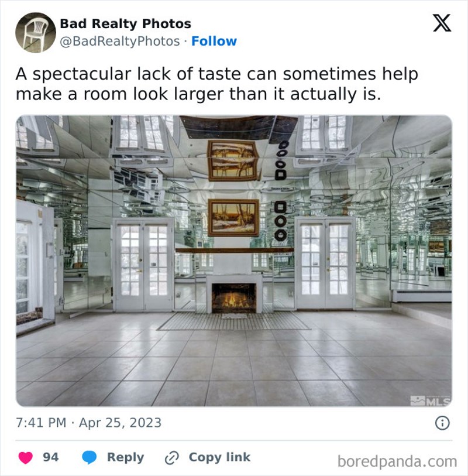
Task: Click the tweet text about lack of taste
Action: [x=217, y=84]
